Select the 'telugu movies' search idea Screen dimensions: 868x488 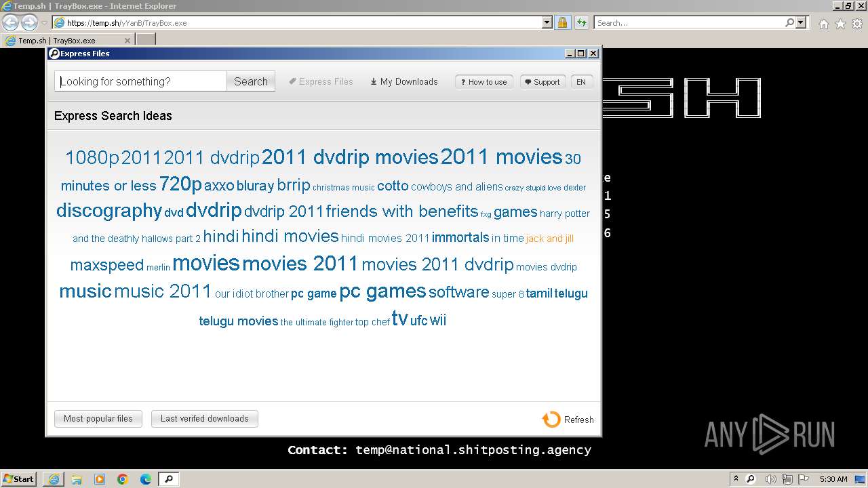(x=239, y=321)
